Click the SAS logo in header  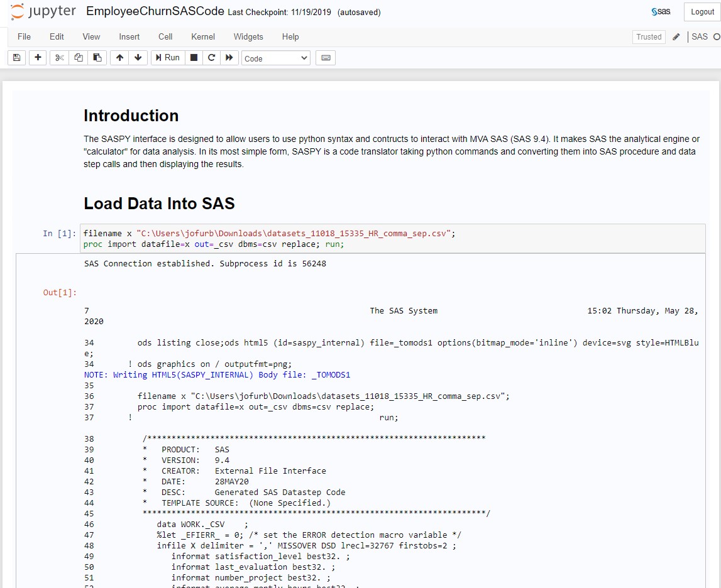(x=661, y=11)
